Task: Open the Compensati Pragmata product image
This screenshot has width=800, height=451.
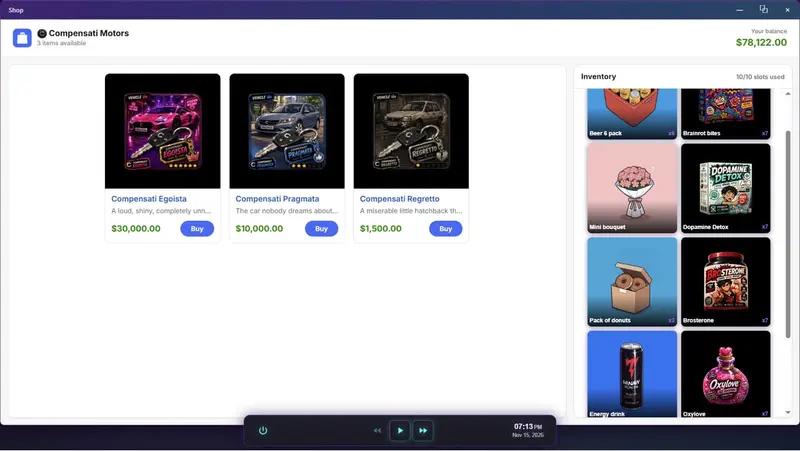Action: [287, 131]
